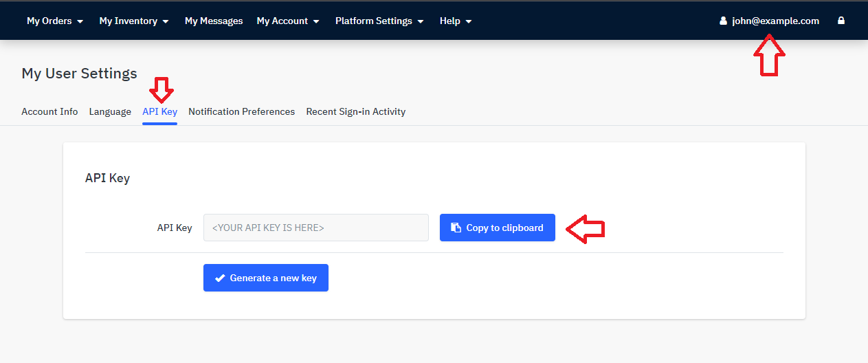
Task: Click the Generate a new key button
Action: 266,278
